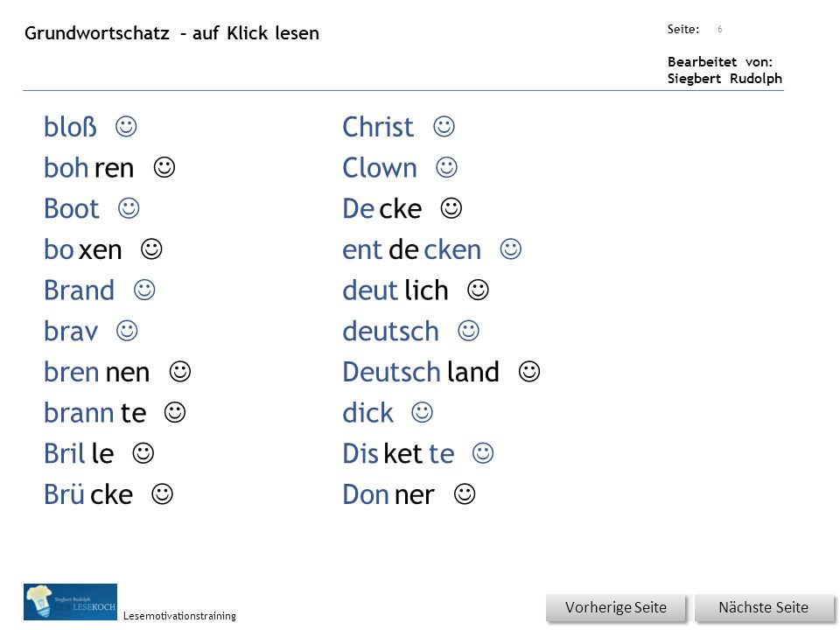Click the smiley next to Christ

click(444, 127)
